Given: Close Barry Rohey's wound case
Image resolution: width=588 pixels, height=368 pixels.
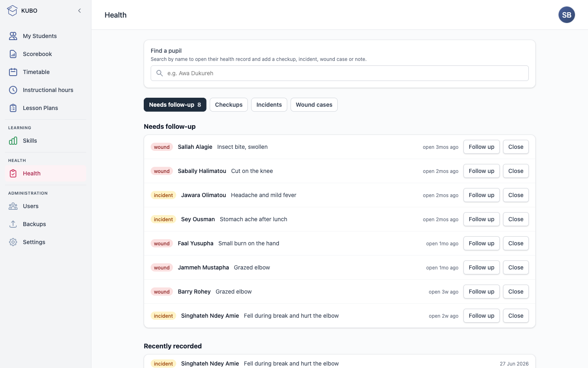Looking at the screenshot, I should [516, 292].
